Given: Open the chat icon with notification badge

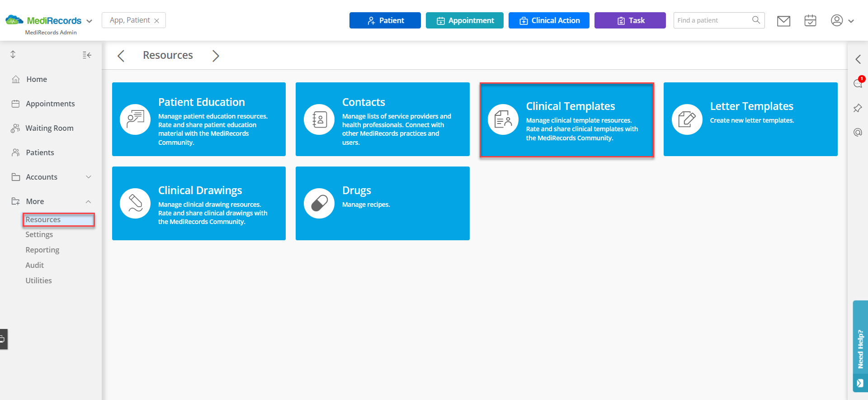Looking at the screenshot, I should (858, 83).
